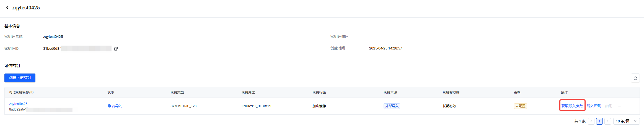Click 长期有效 validity cell

pyautogui.click(x=449, y=106)
